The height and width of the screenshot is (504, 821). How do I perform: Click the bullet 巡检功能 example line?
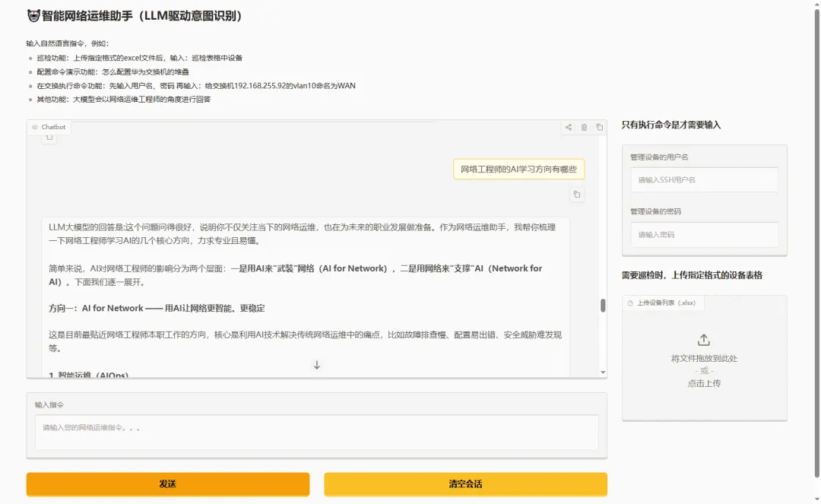[139, 58]
